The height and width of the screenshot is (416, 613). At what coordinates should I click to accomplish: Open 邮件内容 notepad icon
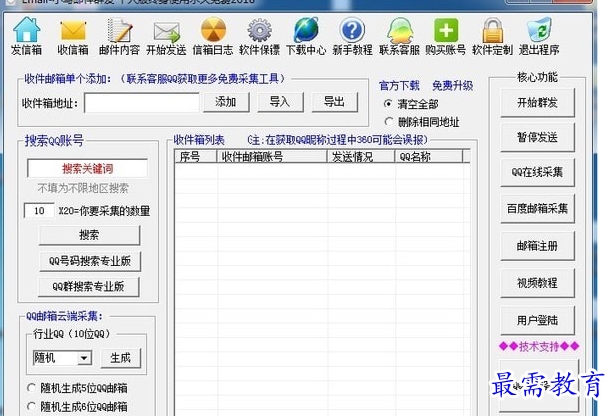(119, 36)
